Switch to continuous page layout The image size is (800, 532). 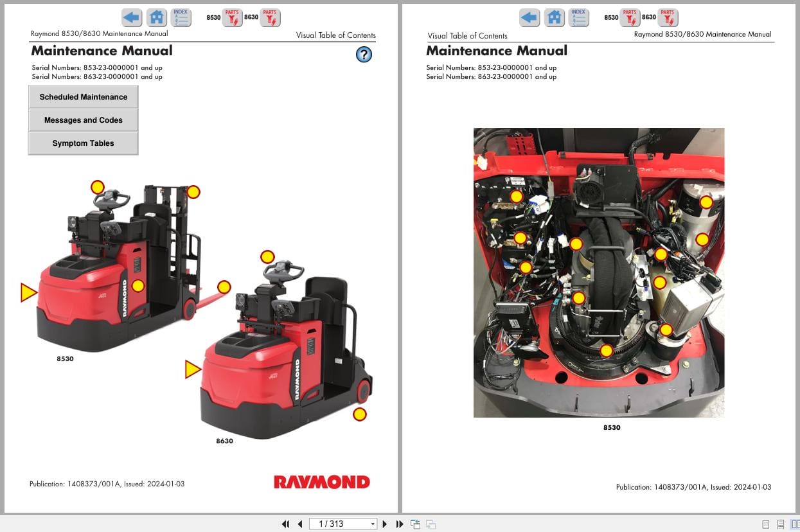point(781,524)
